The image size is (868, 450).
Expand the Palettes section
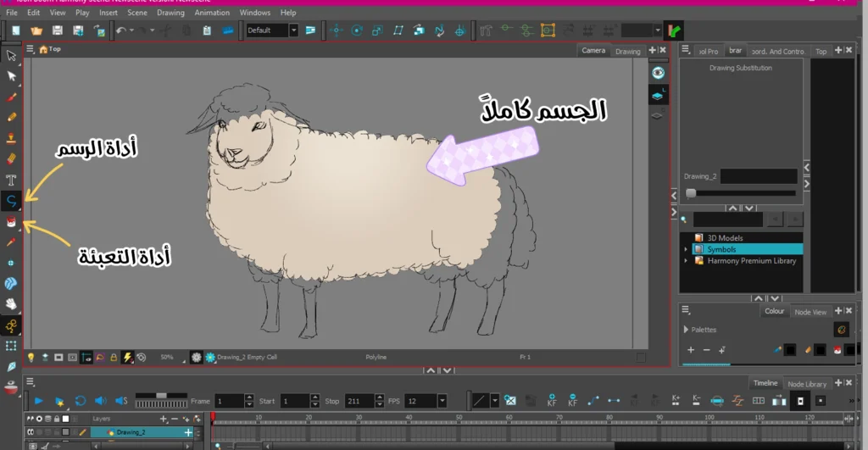tap(686, 330)
